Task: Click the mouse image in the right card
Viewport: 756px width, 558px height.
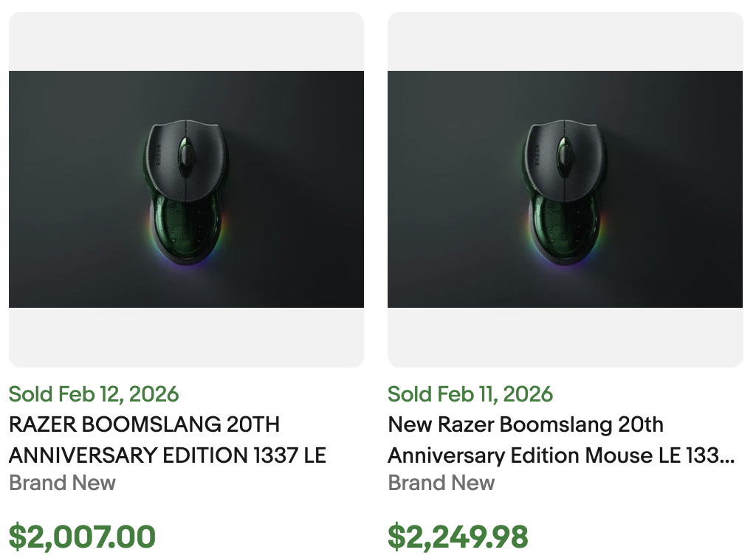Action: (x=566, y=188)
